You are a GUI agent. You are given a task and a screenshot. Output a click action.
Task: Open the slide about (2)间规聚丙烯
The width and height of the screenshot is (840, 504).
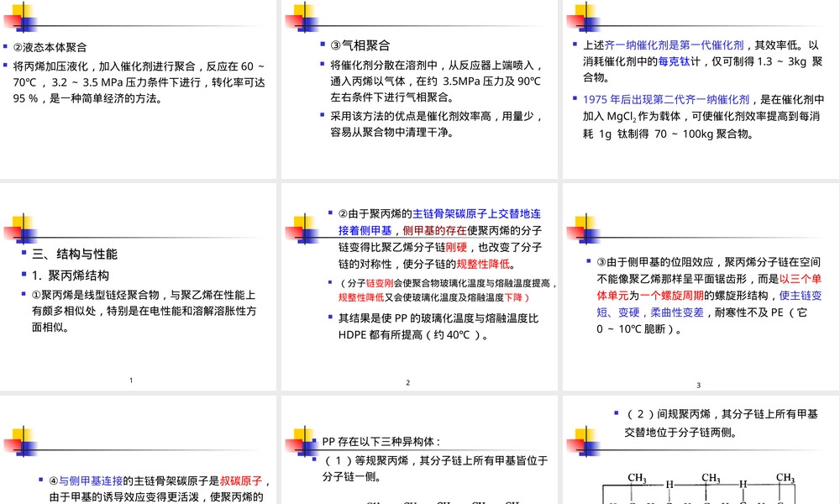[x=701, y=450]
